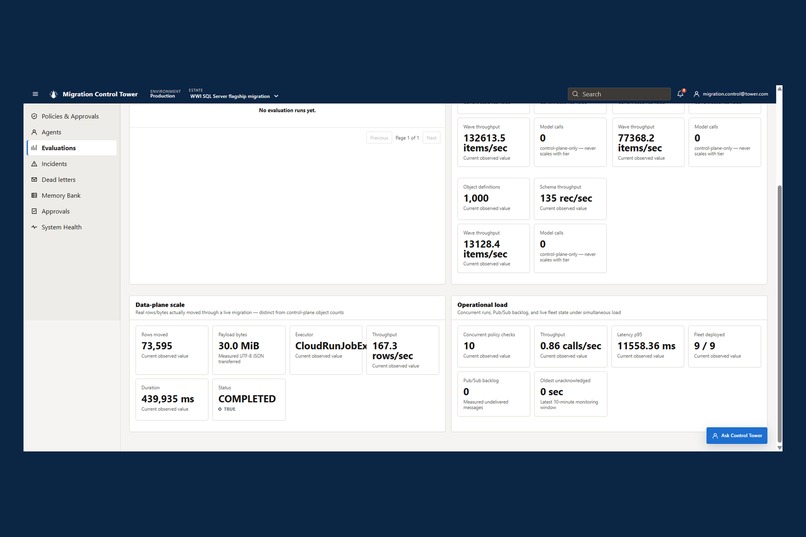Viewport: 806px width, 537px height.
Task: Click inside the Search input field
Action: (x=619, y=94)
